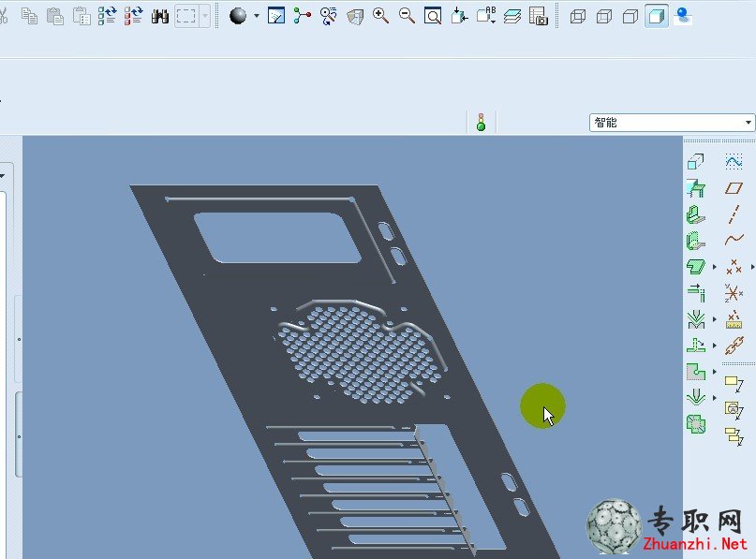Click the Analysis feature ruler icon
The width and height of the screenshot is (756, 559).
coord(734,319)
